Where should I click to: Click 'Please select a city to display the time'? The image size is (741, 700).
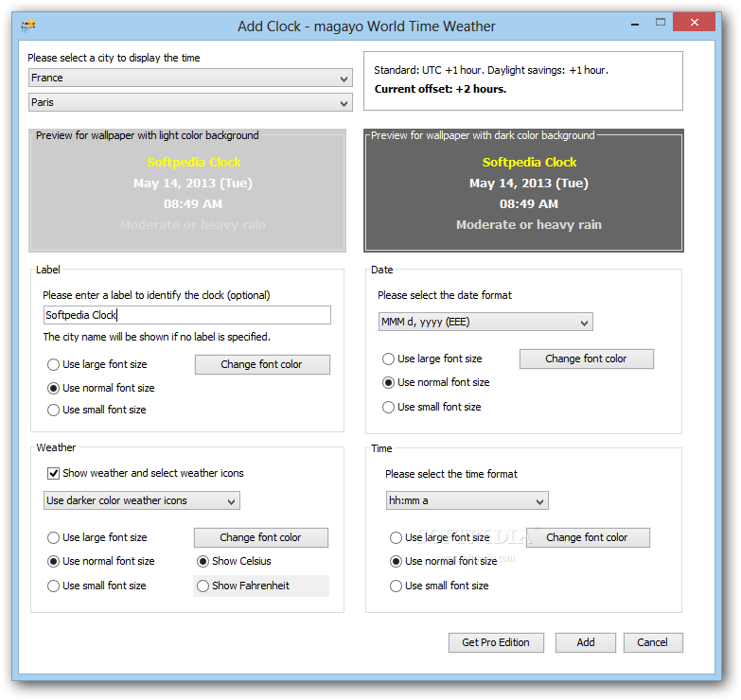114,58
